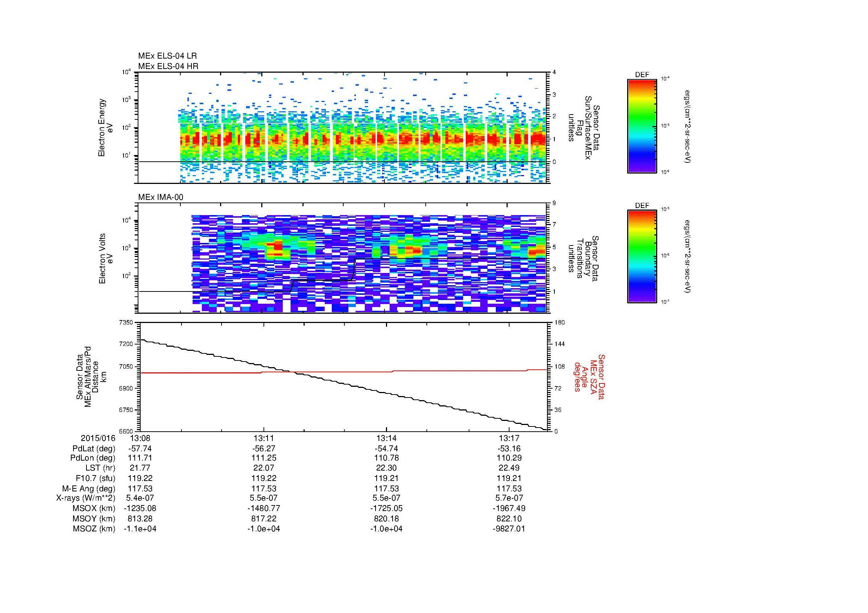
Task: Click the 13:17 time tick label
Action: [x=509, y=438]
